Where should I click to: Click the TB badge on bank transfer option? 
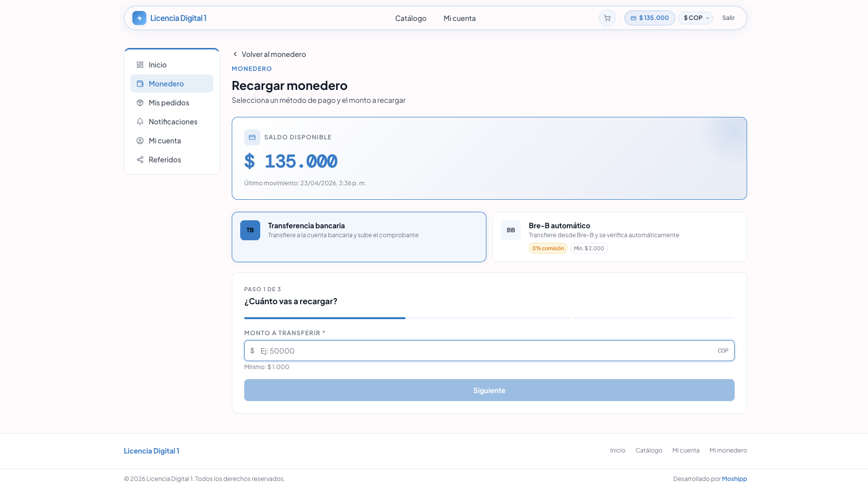coord(250,230)
